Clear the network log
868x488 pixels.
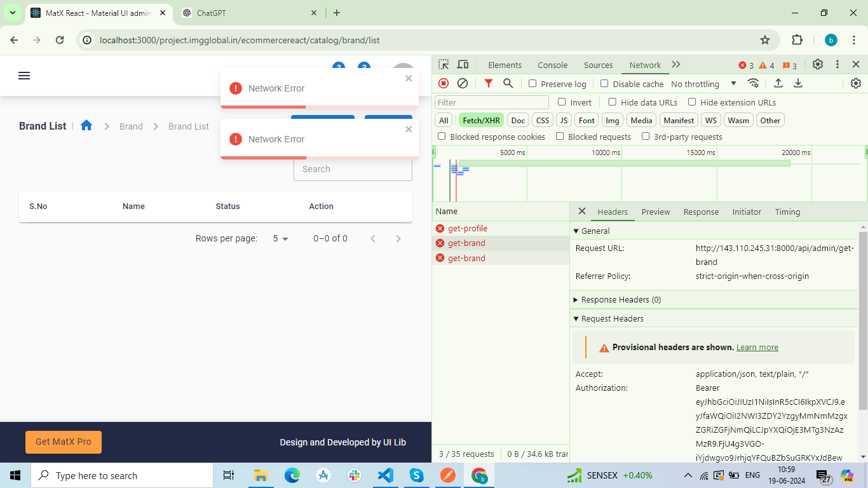pyautogui.click(x=463, y=83)
